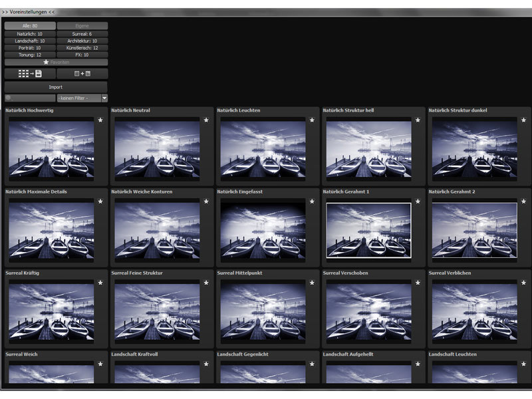Add Natürlich Gerahmt 1 to favorites
This screenshot has width=532, height=399.
click(418, 201)
